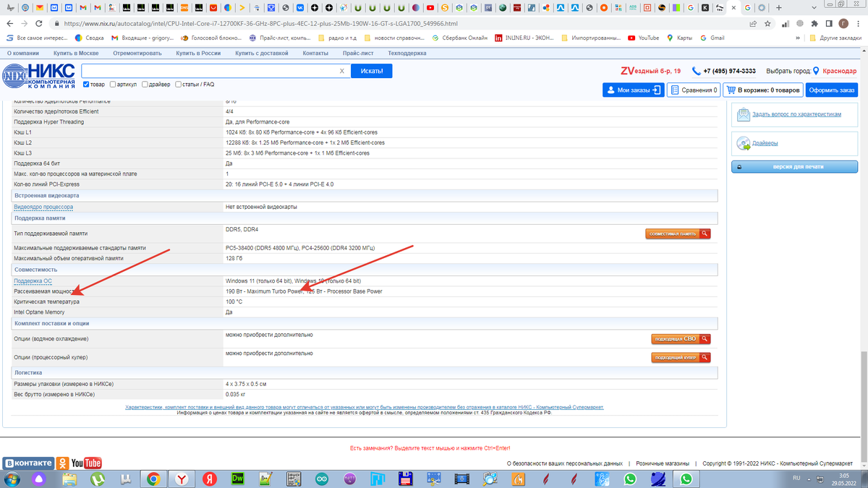Launch Yandex Browser from the taskbar
868x488 pixels.
click(x=181, y=479)
